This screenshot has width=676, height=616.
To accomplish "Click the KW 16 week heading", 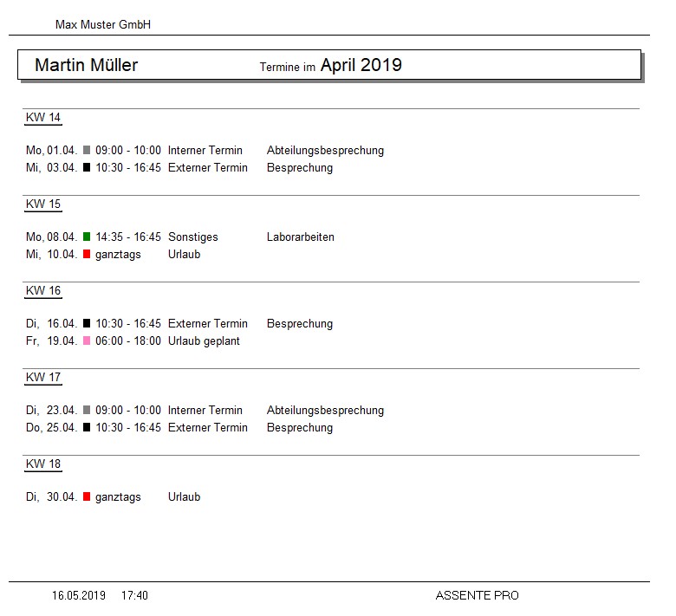I will 43,291.
